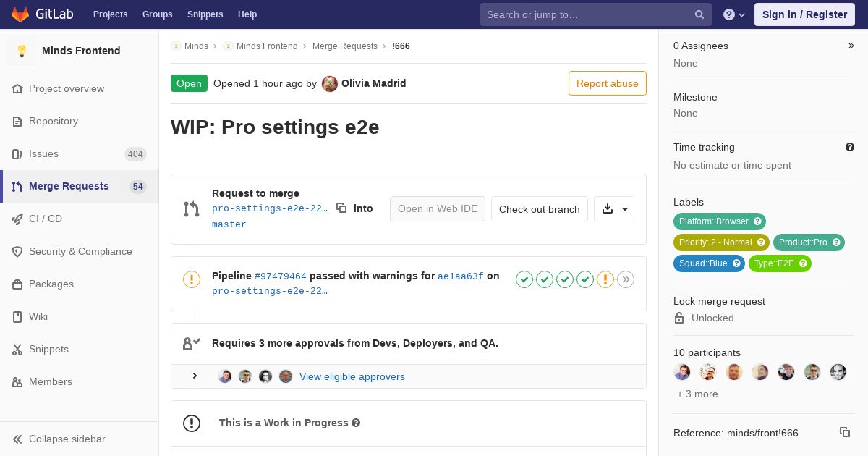The image size is (868, 456).
Task: Click the Type::E2E label
Action: coord(774,263)
